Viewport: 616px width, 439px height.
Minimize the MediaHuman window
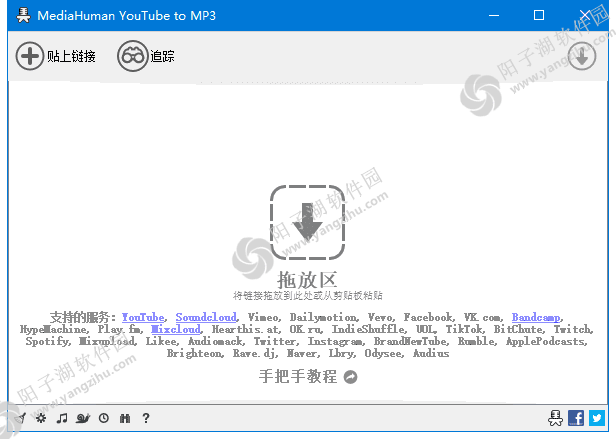coord(494,15)
